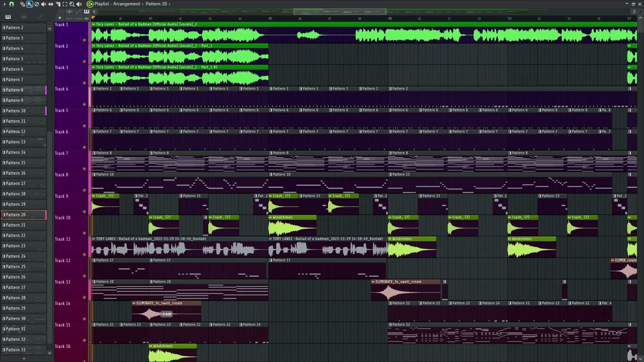Toggle the magnet snap-to-grid icon

pos(12,4)
